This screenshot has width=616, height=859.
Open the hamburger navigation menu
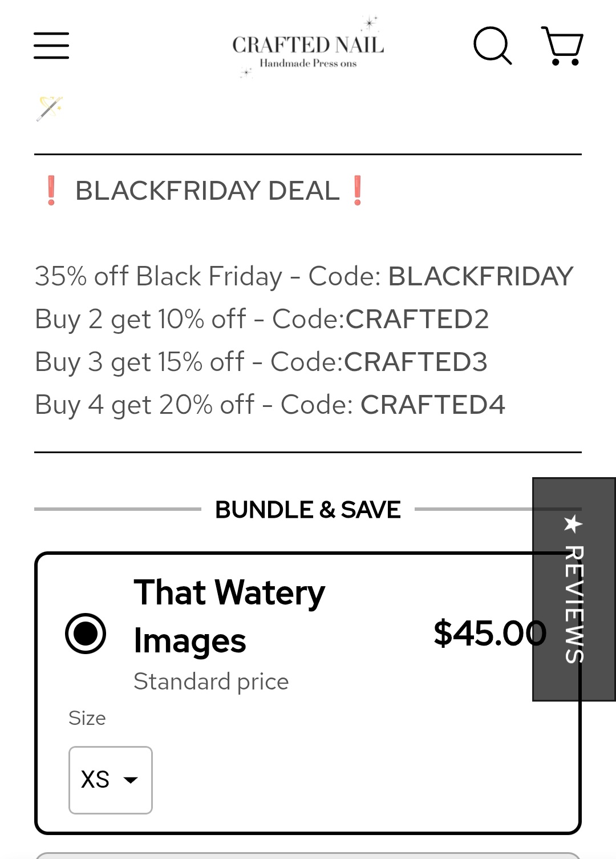pos(51,46)
